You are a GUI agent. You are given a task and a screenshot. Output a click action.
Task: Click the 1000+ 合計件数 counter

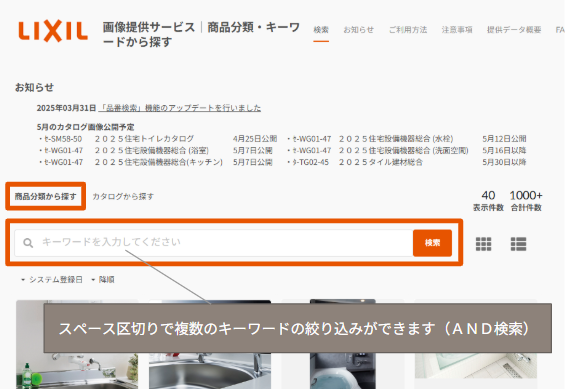[526, 201]
